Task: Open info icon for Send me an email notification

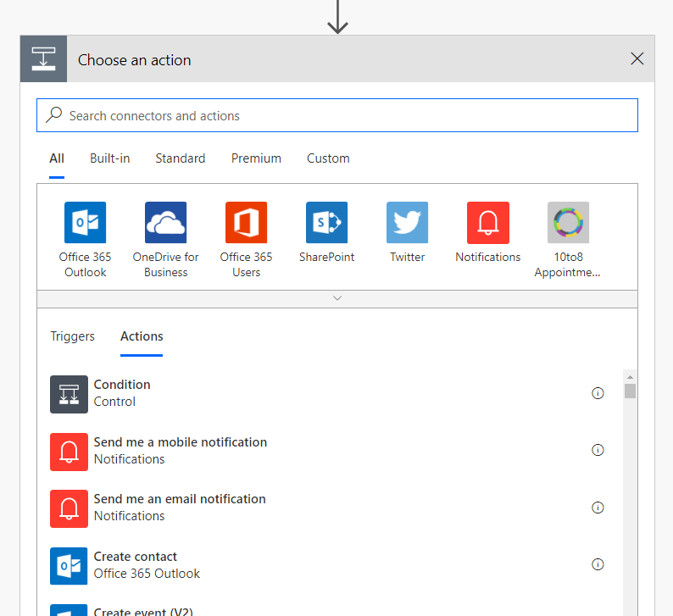Action: (x=598, y=508)
